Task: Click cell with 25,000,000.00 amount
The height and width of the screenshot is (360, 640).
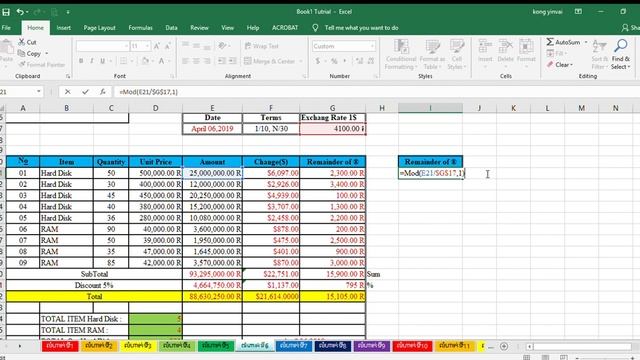Action: [212, 173]
